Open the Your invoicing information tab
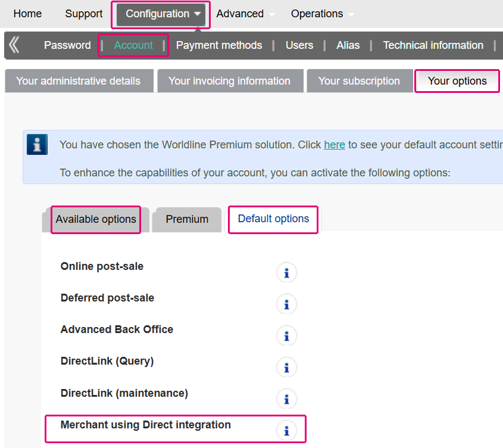 [229, 81]
